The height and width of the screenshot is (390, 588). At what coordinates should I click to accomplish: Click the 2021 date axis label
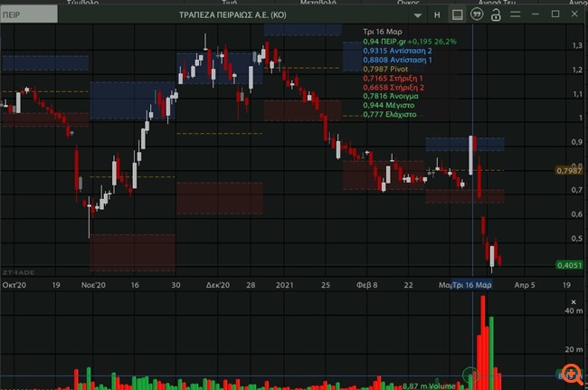[284, 284]
